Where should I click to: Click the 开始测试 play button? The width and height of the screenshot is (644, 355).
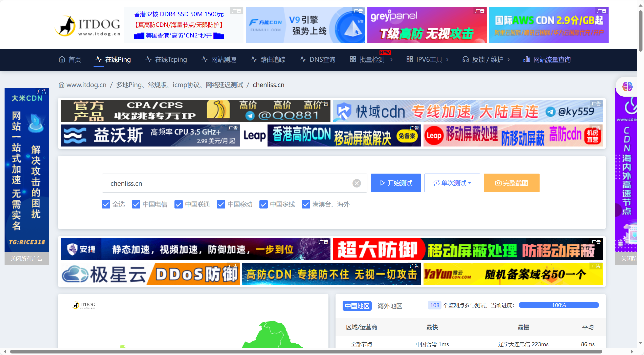point(396,183)
